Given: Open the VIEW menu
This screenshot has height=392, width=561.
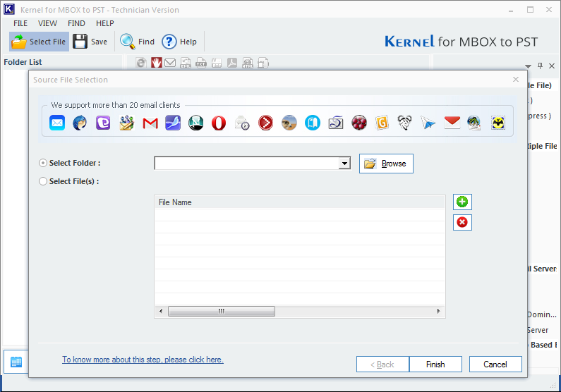Looking at the screenshot, I should (47, 23).
